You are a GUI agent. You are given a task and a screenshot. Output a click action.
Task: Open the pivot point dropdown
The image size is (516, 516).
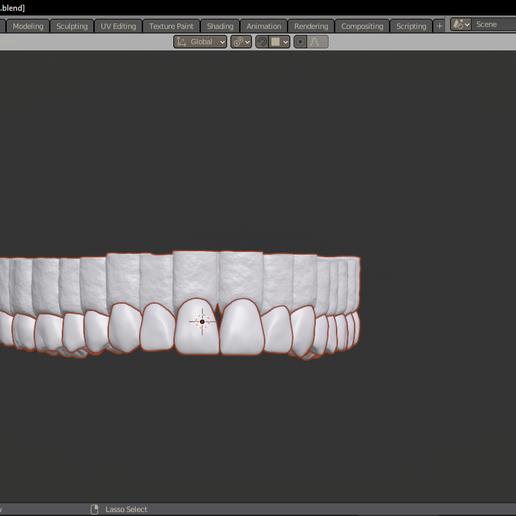[x=241, y=42]
